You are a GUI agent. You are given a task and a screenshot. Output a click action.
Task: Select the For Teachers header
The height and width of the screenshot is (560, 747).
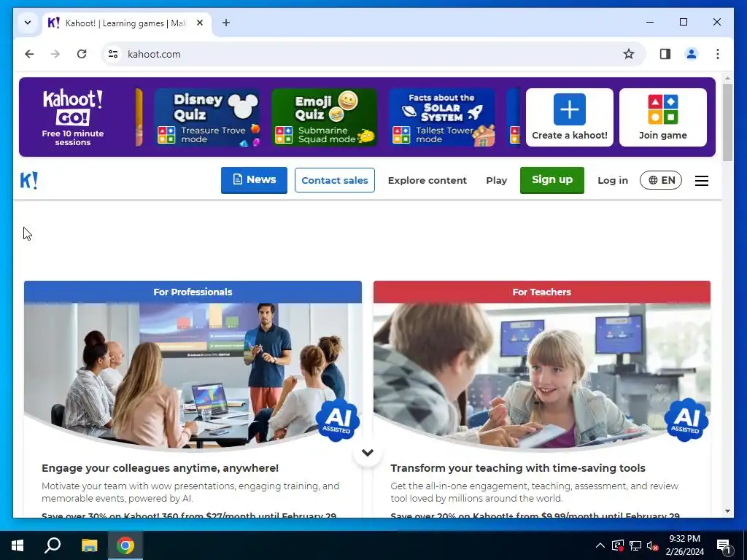tap(542, 292)
